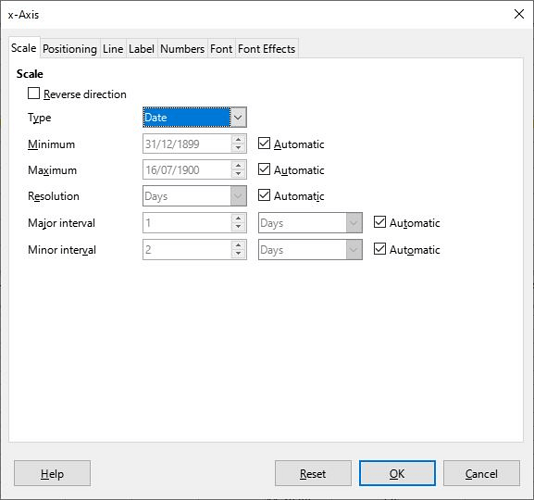Open the Type dropdown showing Date
This screenshot has width=534, height=500.
[x=194, y=117]
